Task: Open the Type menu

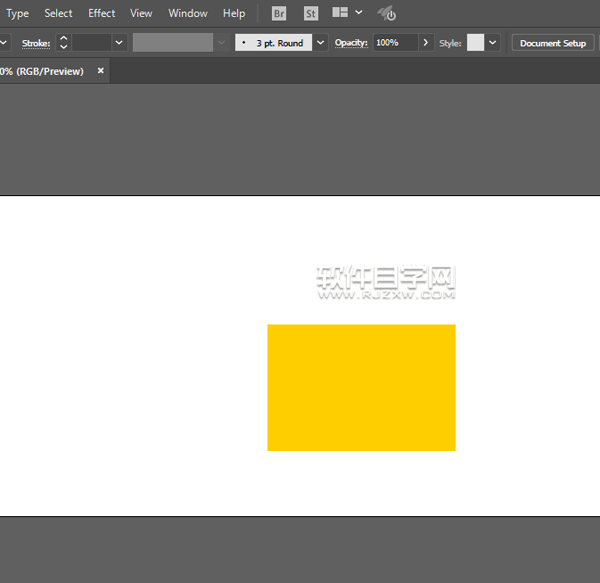Action: click(x=18, y=14)
